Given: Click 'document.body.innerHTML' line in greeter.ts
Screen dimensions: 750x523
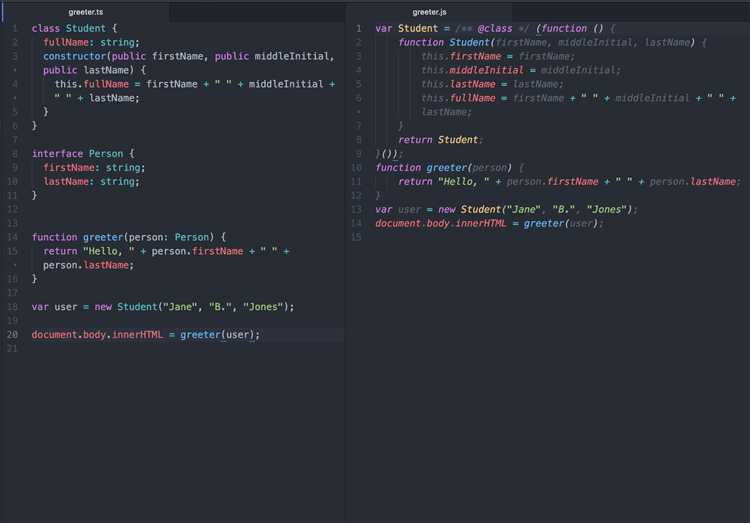Looking at the screenshot, I should tap(145, 334).
